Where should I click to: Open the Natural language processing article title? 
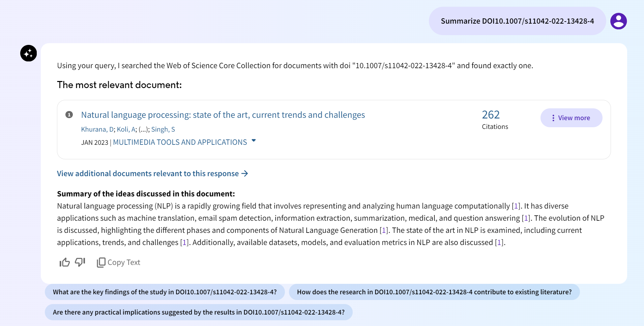click(x=223, y=115)
